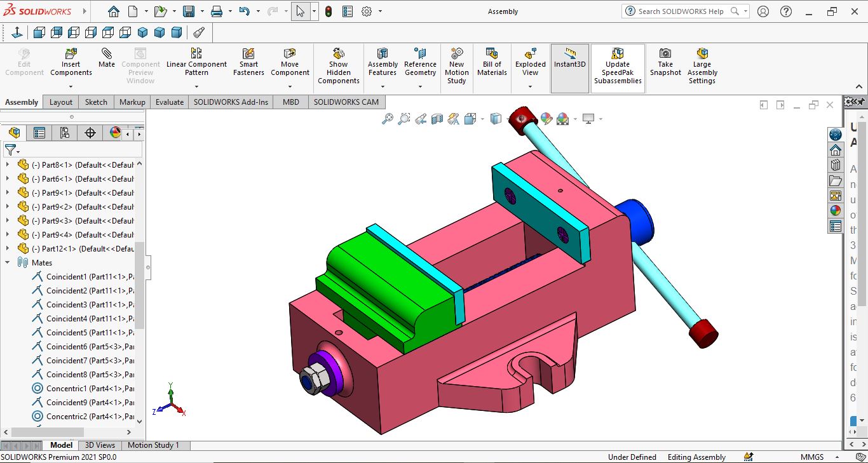The width and height of the screenshot is (868, 463).
Task: Insert a Bill of Materials
Action: [x=492, y=62]
